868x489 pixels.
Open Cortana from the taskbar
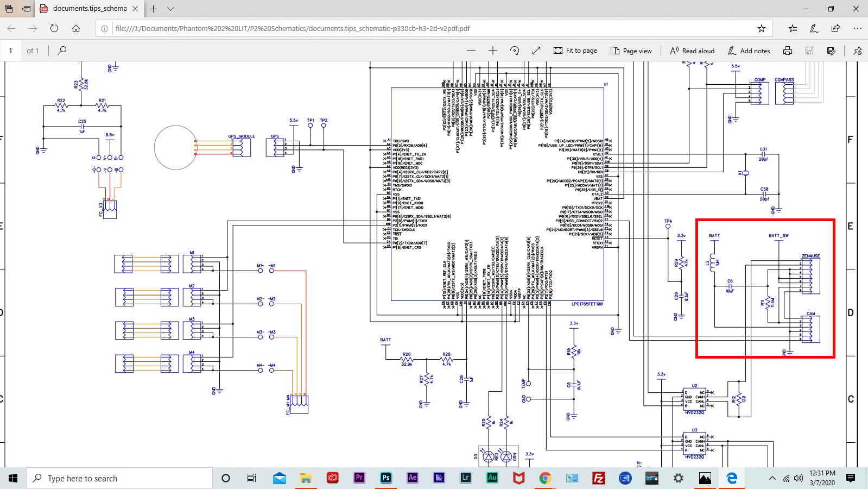pos(226,478)
